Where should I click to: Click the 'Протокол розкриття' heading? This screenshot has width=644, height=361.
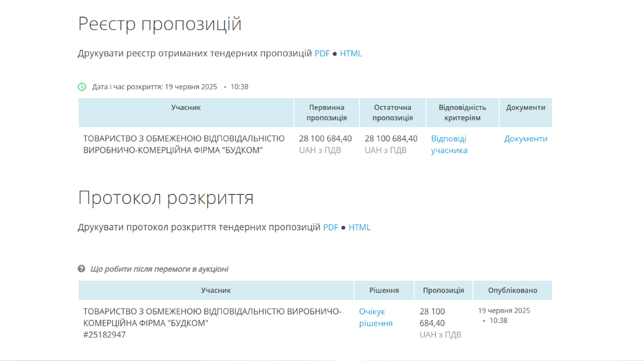(166, 198)
